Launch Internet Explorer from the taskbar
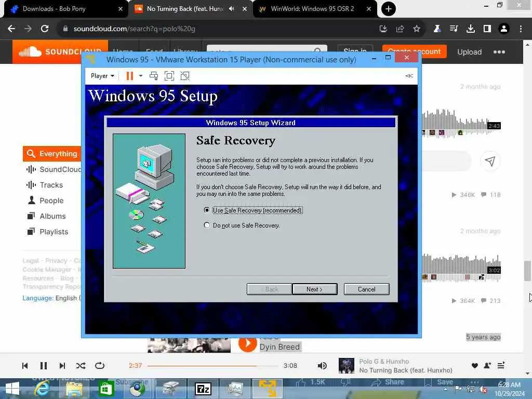This screenshot has height=399, width=532. point(42,389)
